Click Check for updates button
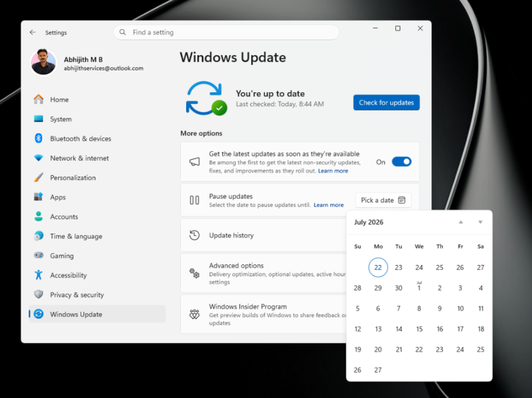 (x=387, y=102)
